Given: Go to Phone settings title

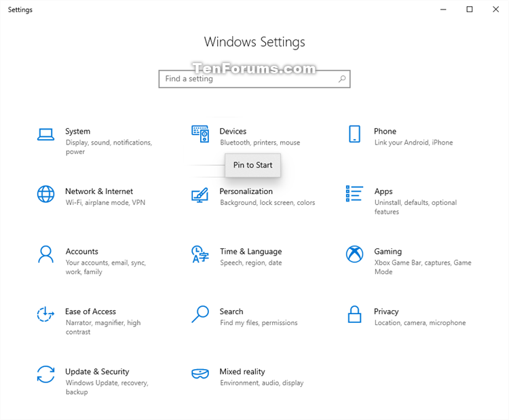Looking at the screenshot, I should point(385,132).
